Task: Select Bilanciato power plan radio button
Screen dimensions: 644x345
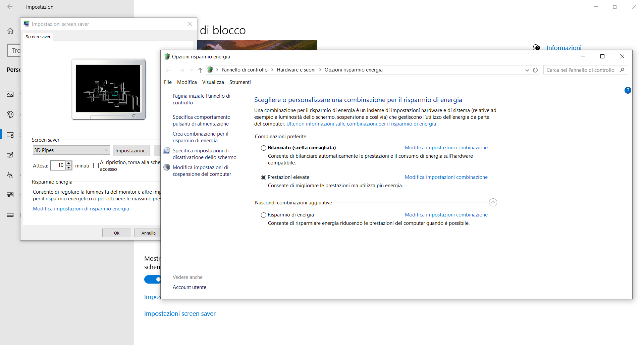Action: tap(264, 148)
